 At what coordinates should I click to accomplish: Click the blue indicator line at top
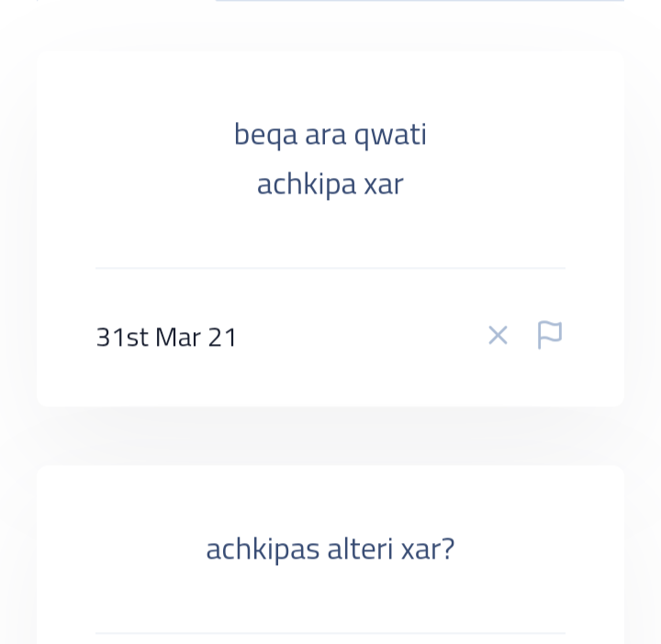coord(420,1)
